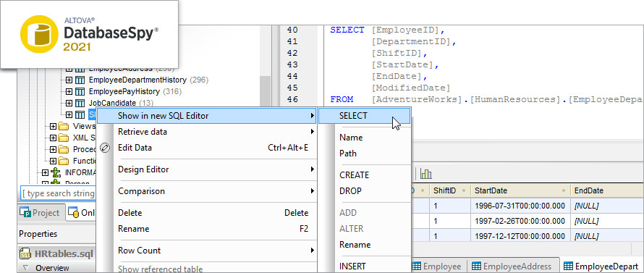Image resolution: width=644 pixels, height=273 pixels.
Task: Click the ShiftID column header
Action: [x=450, y=190]
